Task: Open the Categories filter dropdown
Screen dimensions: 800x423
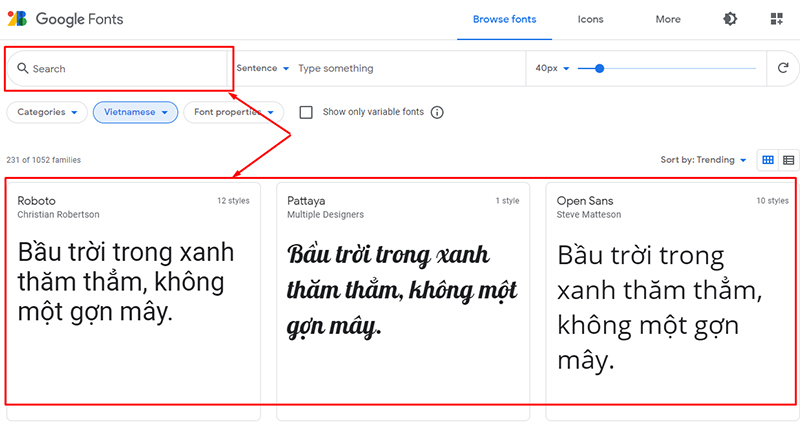Action: pos(47,112)
